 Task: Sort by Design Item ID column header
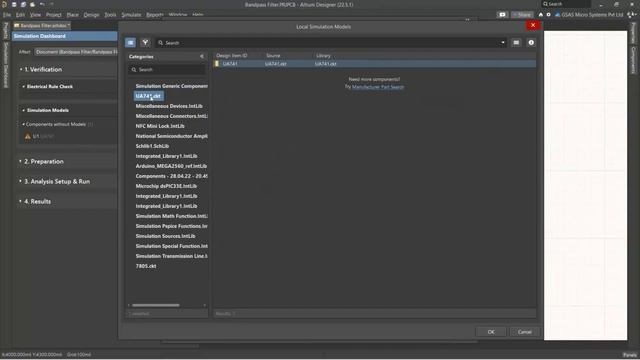tap(231, 56)
